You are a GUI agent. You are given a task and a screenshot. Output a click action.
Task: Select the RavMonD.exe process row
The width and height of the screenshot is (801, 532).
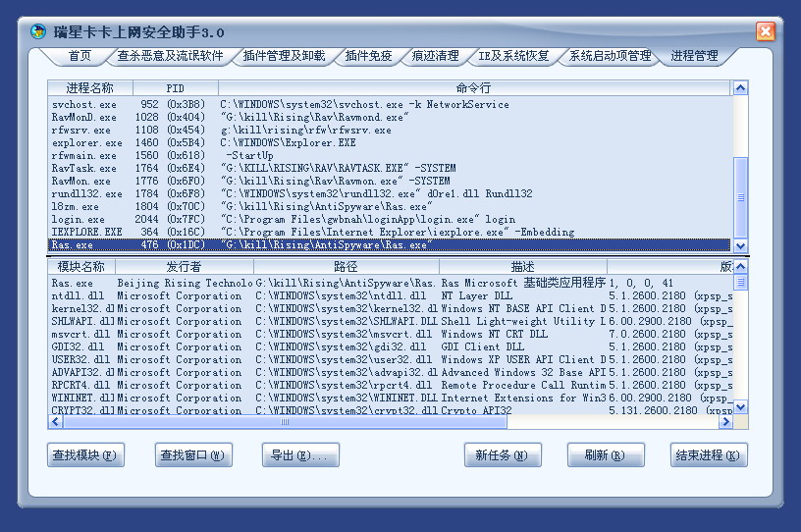(390, 117)
